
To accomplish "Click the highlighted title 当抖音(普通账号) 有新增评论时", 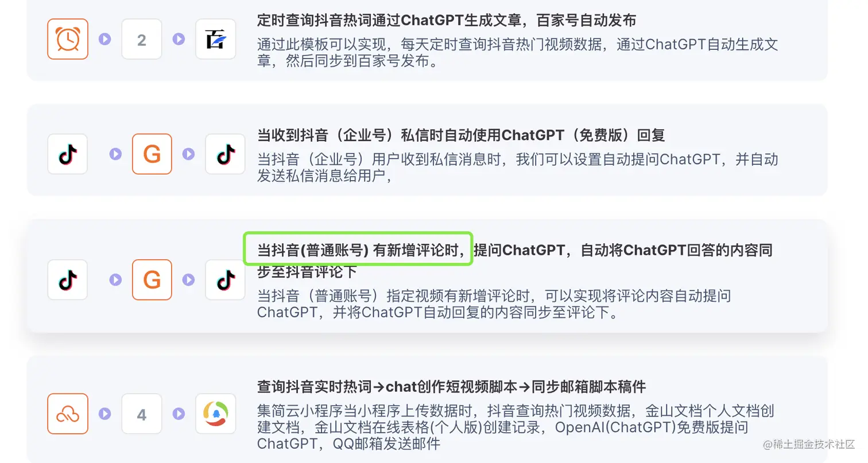I will coord(358,250).
